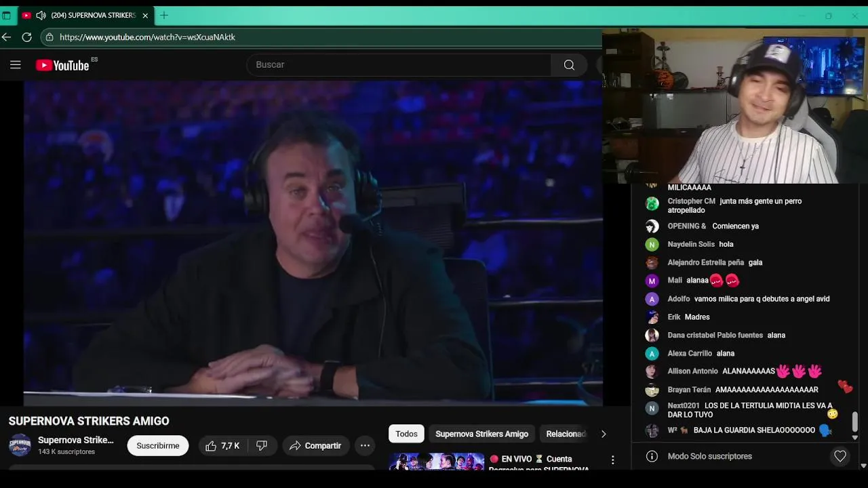Click on the main video player
Viewport: 868px width, 488px height.
[x=313, y=243]
